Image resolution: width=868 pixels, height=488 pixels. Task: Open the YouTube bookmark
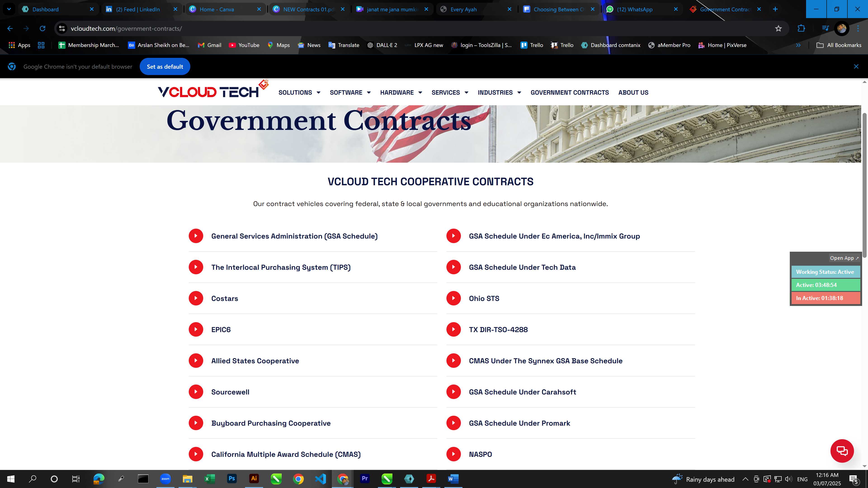[x=244, y=45]
